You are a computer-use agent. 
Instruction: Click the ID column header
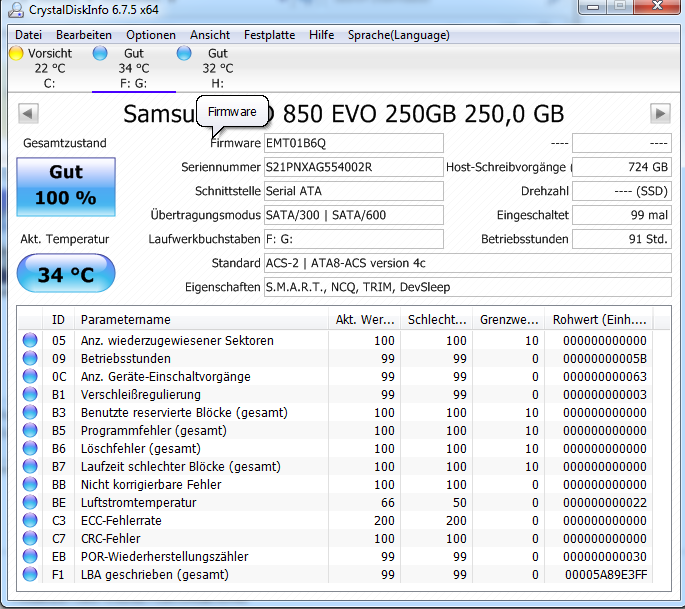tap(59, 319)
